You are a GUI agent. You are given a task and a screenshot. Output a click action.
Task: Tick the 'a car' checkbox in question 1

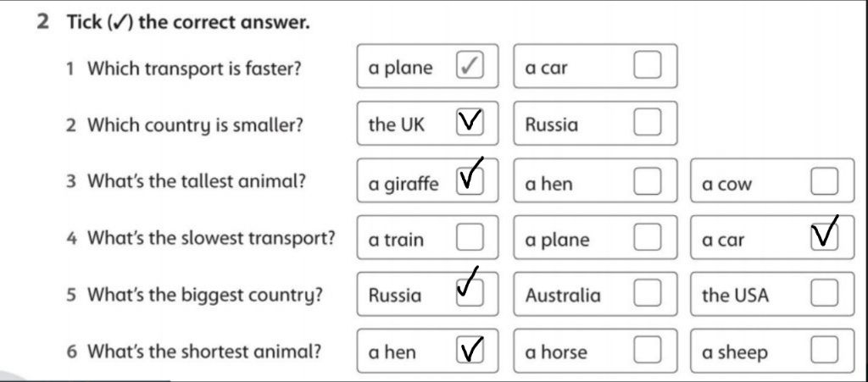[x=647, y=65]
